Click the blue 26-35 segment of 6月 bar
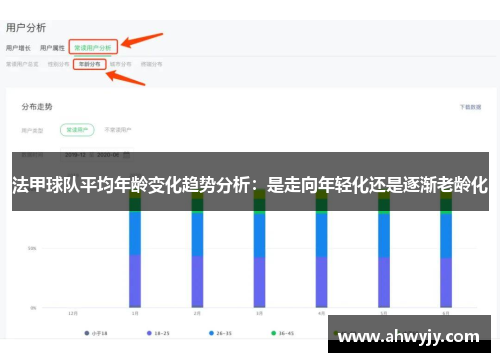This screenshot has height=362, width=500. 446,236
